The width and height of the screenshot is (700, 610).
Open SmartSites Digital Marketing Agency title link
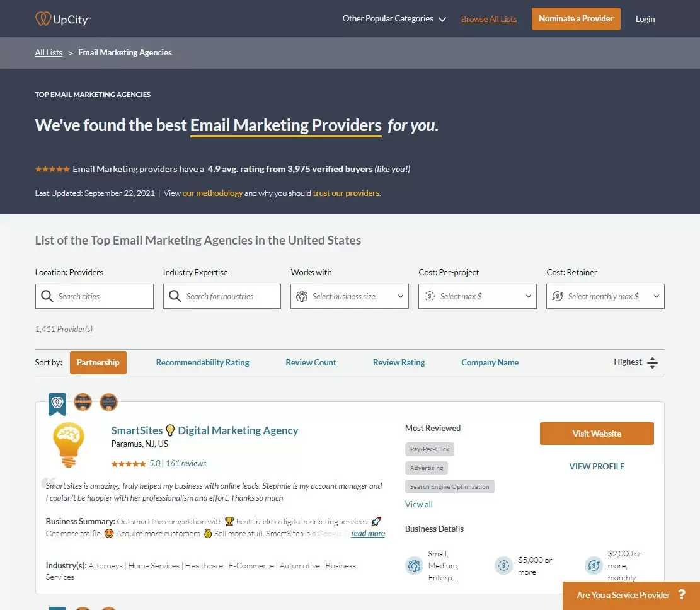pos(205,430)
